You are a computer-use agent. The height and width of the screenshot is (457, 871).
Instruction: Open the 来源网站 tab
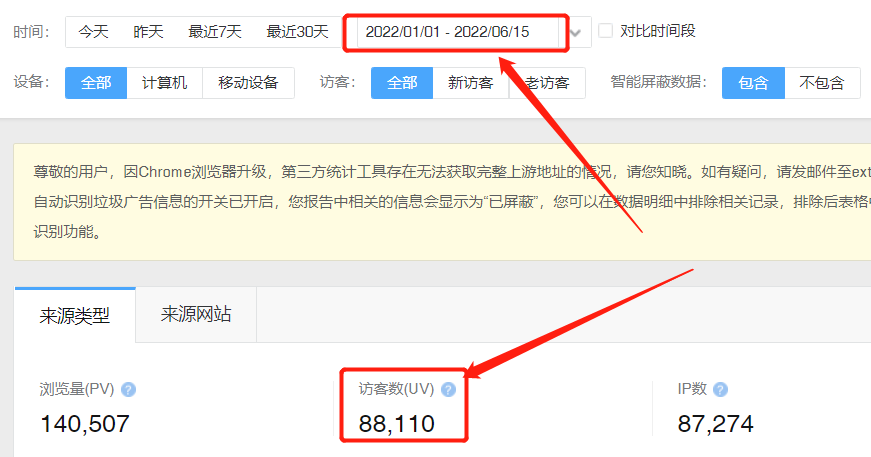pyautogui.click(x=196, y=315)
